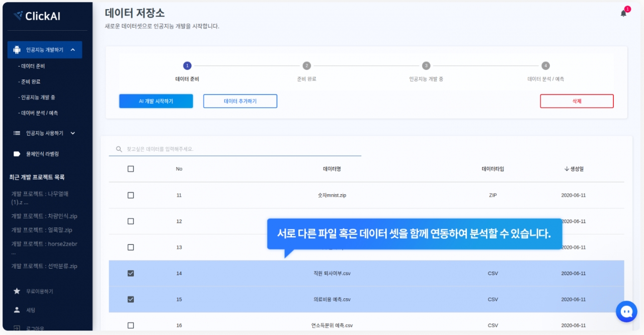The image size is (644, 335).
Task: Toggle the select-all header checkbox
Action: pos(131,169)
